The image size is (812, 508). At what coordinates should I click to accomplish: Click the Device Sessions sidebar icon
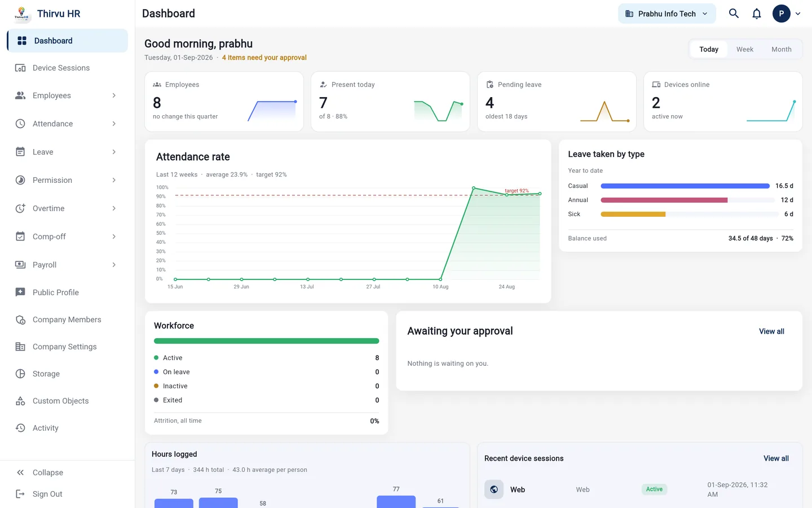coord(20,68)
